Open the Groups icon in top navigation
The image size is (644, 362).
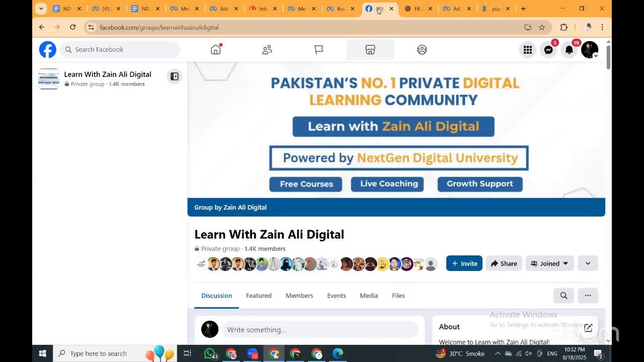pos(422,50)
